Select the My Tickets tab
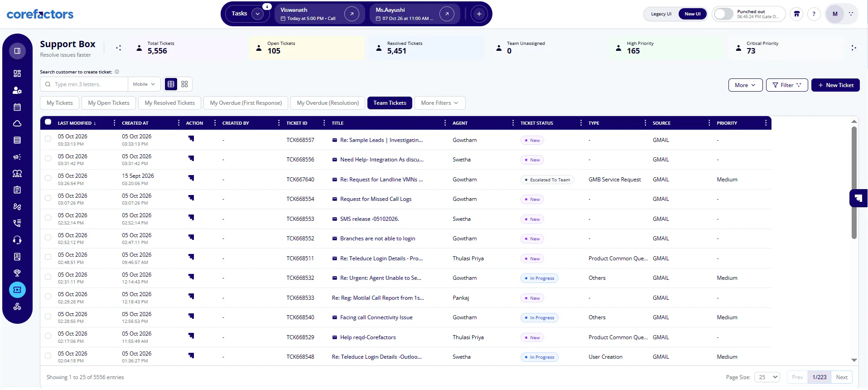 pos(60,103)
